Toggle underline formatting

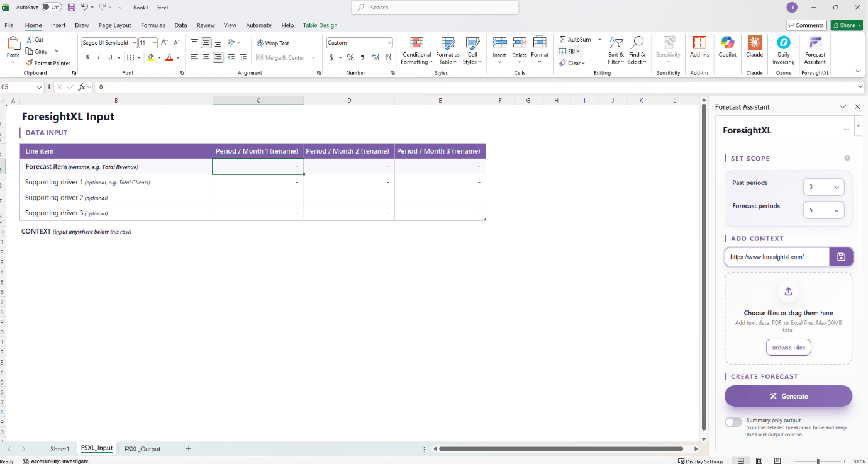point(110,57)
